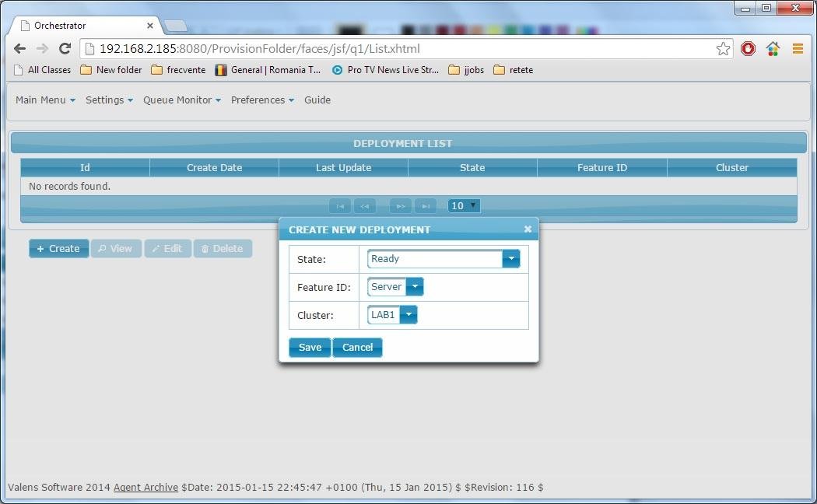Reload the page with the refresh icon

coord(65,48)
